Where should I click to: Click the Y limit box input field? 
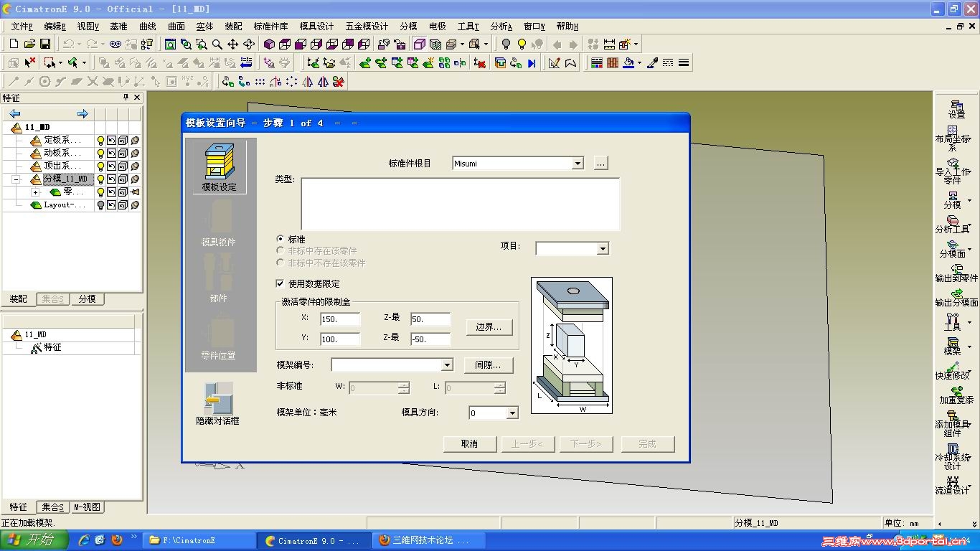(x=340, y=339)
